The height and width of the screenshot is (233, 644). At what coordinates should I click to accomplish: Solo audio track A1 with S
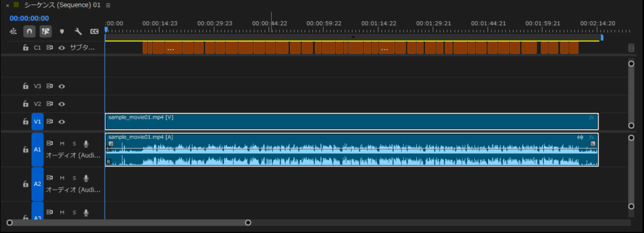pyautogui.click(x=74, y=144)
